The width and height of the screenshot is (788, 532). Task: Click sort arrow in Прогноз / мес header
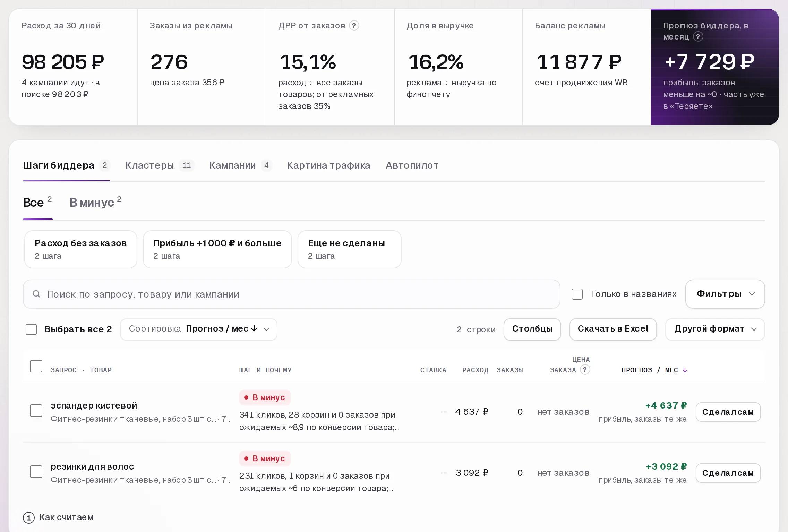(685, 370)
